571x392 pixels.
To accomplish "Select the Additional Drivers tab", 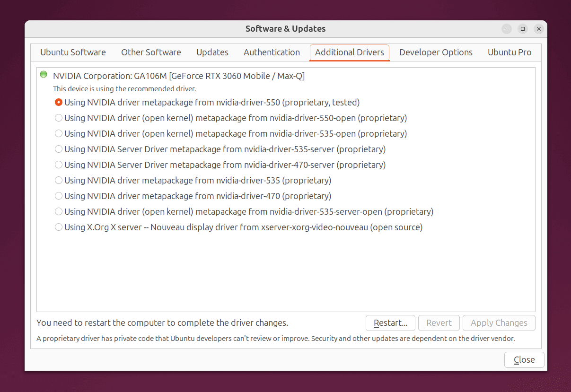I will tap(350, 52).
